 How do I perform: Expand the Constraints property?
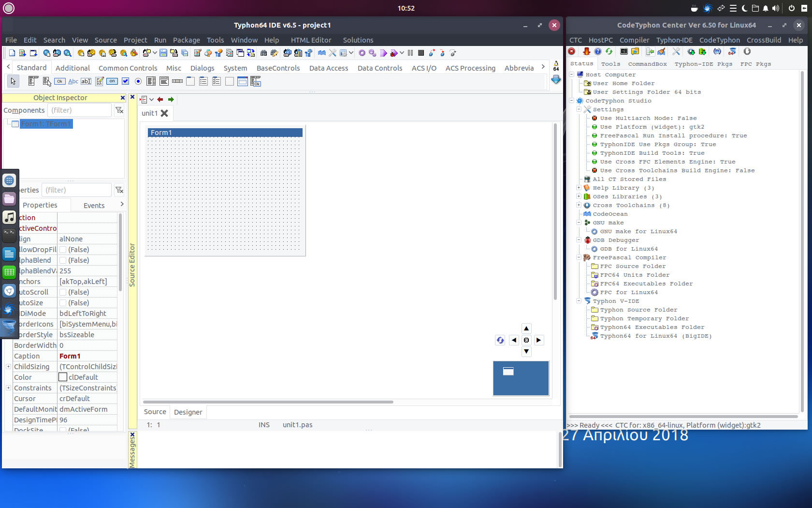[8, 388]
